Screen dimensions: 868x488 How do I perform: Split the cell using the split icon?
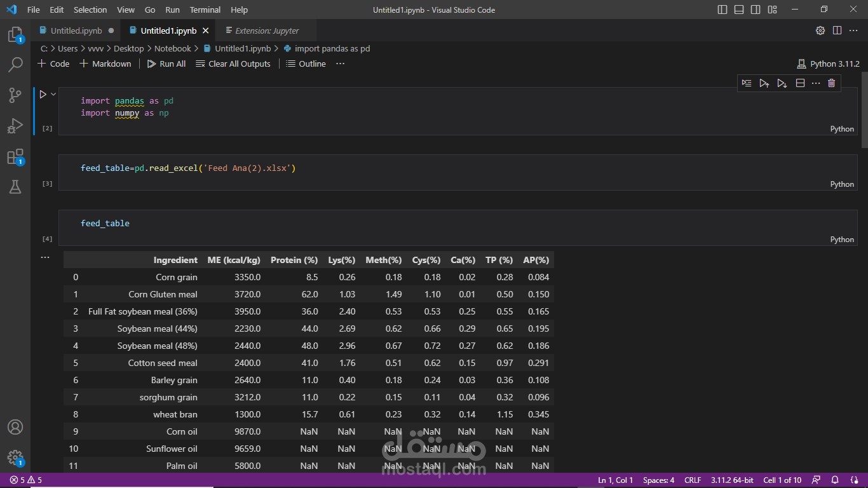[x=800, y=83]
